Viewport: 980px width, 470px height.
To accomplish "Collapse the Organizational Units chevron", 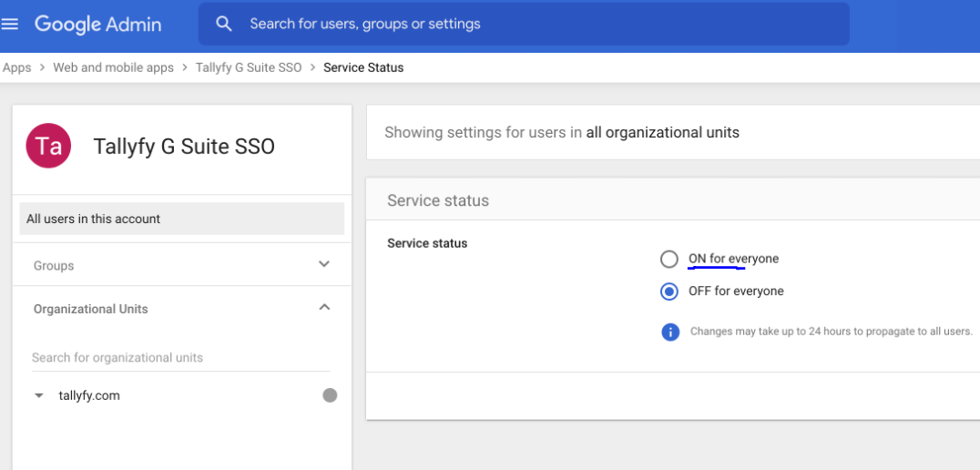I will [x=324, y=307].
